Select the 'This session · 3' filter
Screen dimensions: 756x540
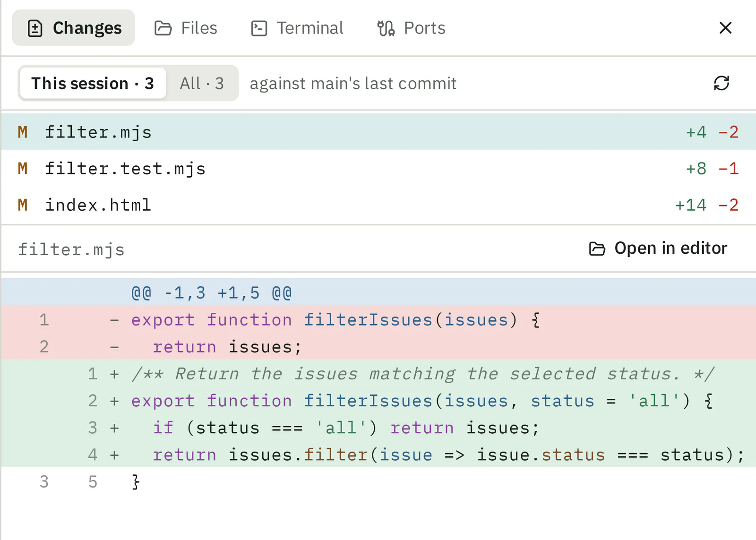[x=93, y=84]
